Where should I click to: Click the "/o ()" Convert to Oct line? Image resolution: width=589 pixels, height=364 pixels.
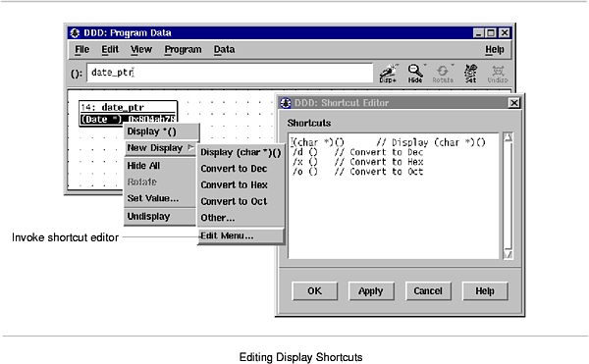click(358, 172)
